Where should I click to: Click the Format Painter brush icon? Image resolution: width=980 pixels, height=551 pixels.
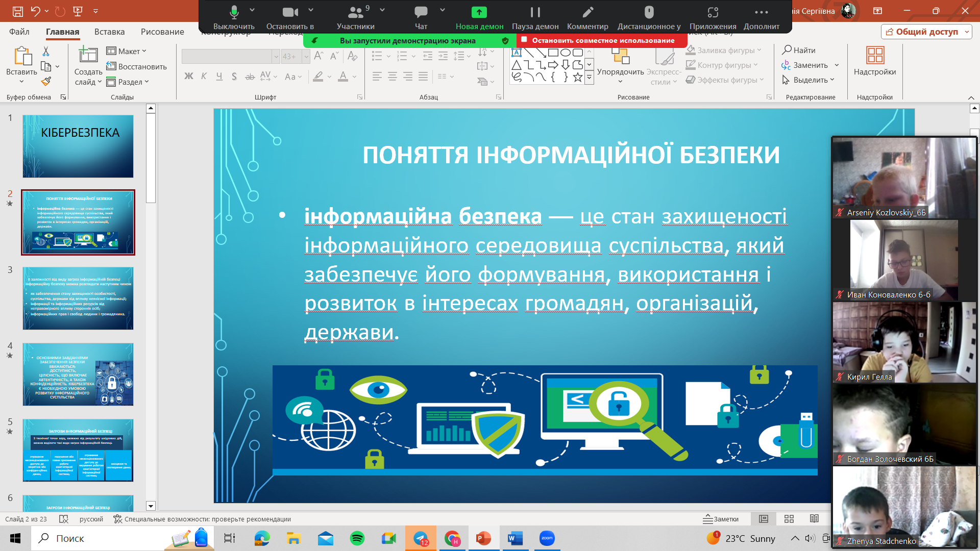[x=46, y=81]
